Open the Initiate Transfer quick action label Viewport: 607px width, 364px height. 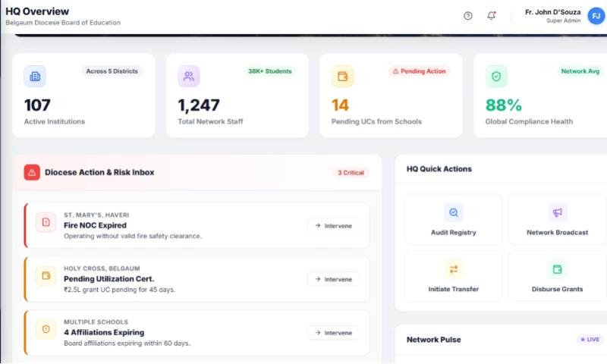click(x=453, y=289)
